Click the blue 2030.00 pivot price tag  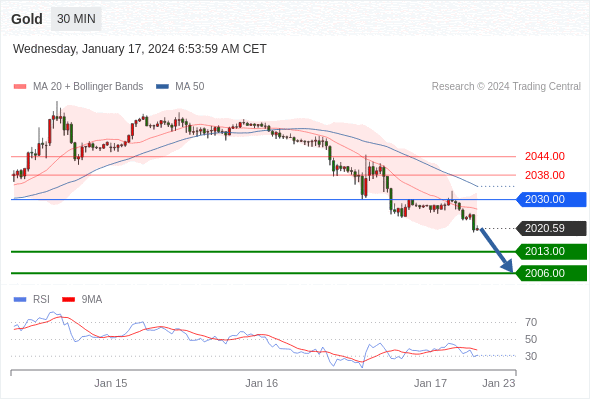tap(551, 199)
